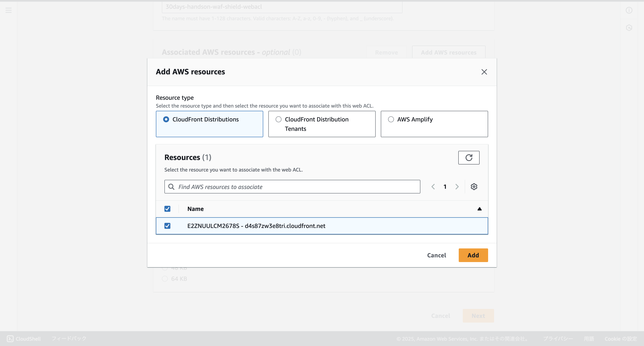Click the Add button
This screenshot has height=346, width=644.
tap(473, 255)
